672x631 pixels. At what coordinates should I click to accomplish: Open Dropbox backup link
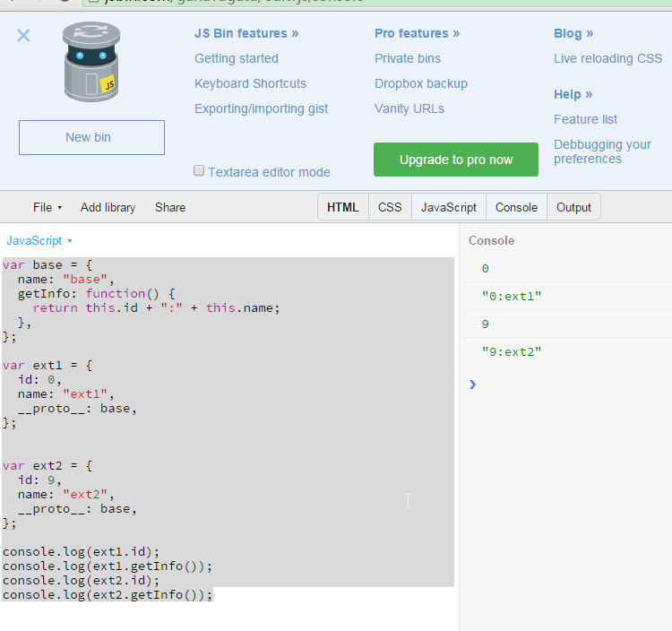tap(421, 83)
